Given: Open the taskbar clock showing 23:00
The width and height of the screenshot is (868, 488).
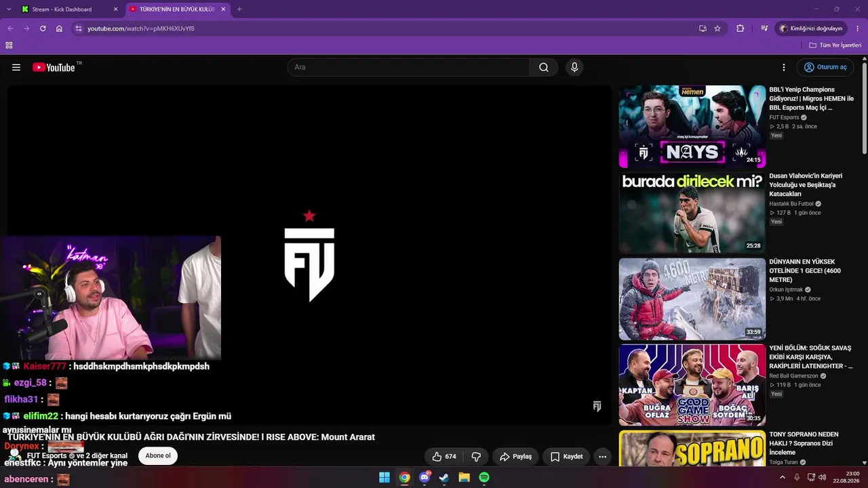Looking at the screenshot, I should point(847,477).
